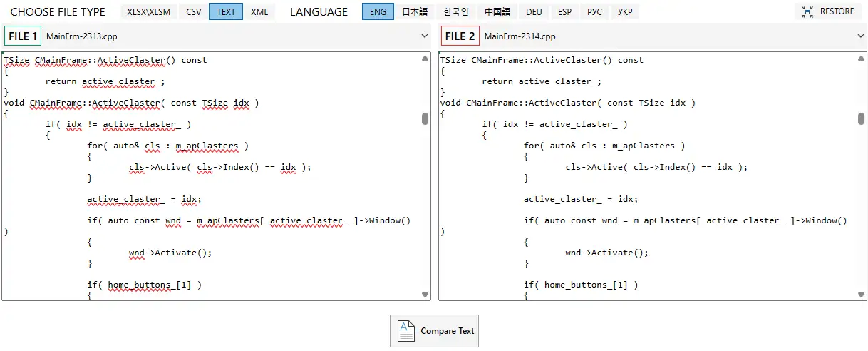Set the language to РУС
868x351 pixels.
coord(594,11)
